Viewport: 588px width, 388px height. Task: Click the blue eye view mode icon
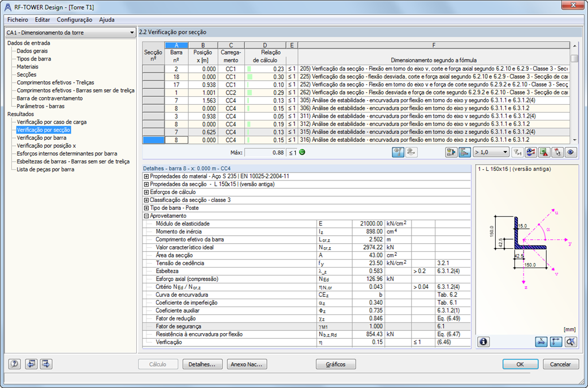pyautogui.click(x=570, y=152)
